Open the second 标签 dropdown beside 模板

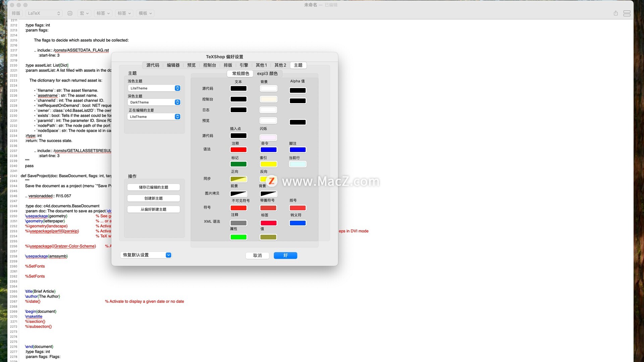click(x=124, y=13)
